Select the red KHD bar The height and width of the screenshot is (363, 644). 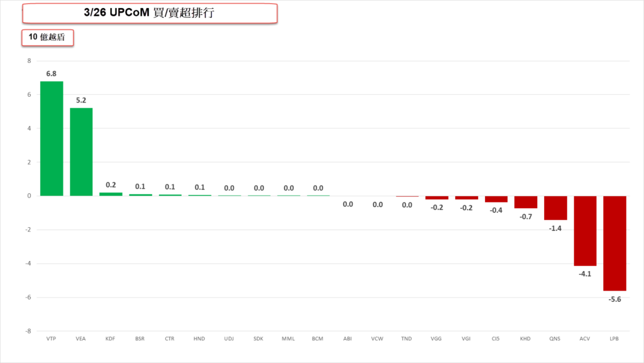click(526, 202)
